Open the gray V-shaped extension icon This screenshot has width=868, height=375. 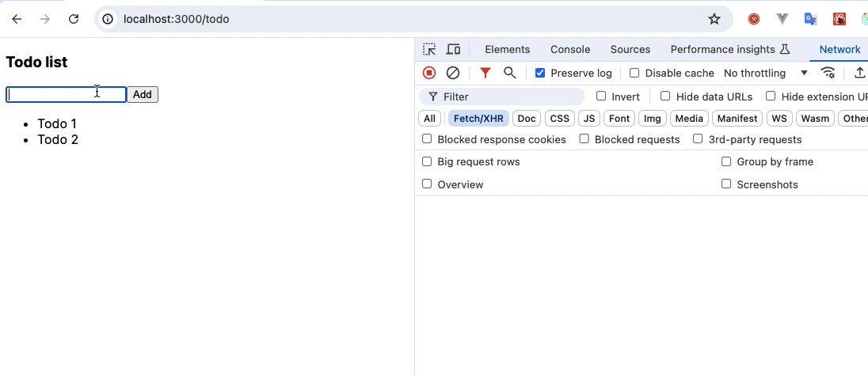(782, 19)
